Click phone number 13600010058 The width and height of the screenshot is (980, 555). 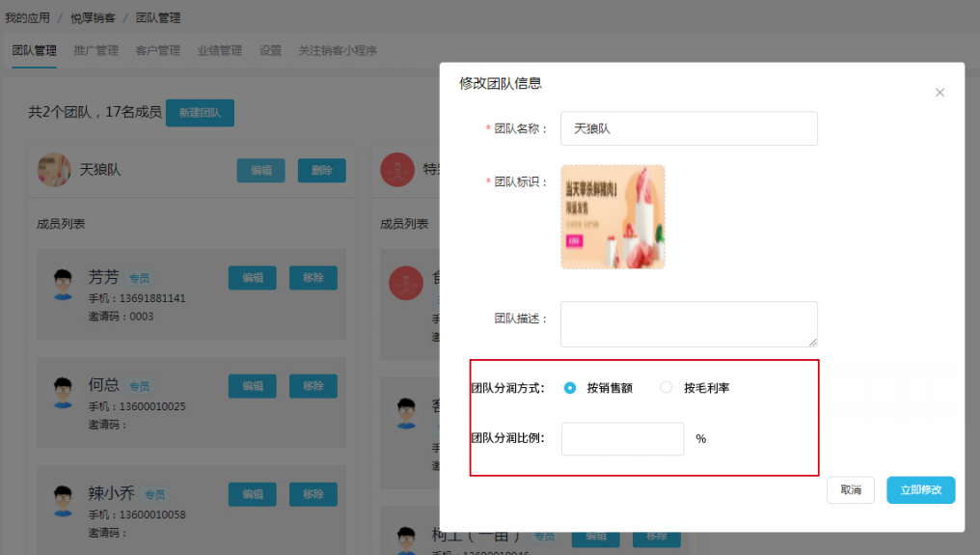152,515
